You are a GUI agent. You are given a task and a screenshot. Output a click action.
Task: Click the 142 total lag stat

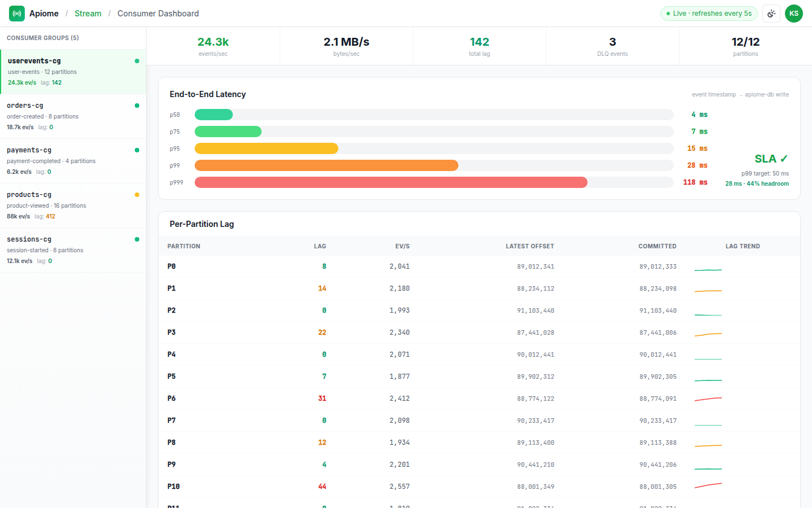tap(479, 46)
